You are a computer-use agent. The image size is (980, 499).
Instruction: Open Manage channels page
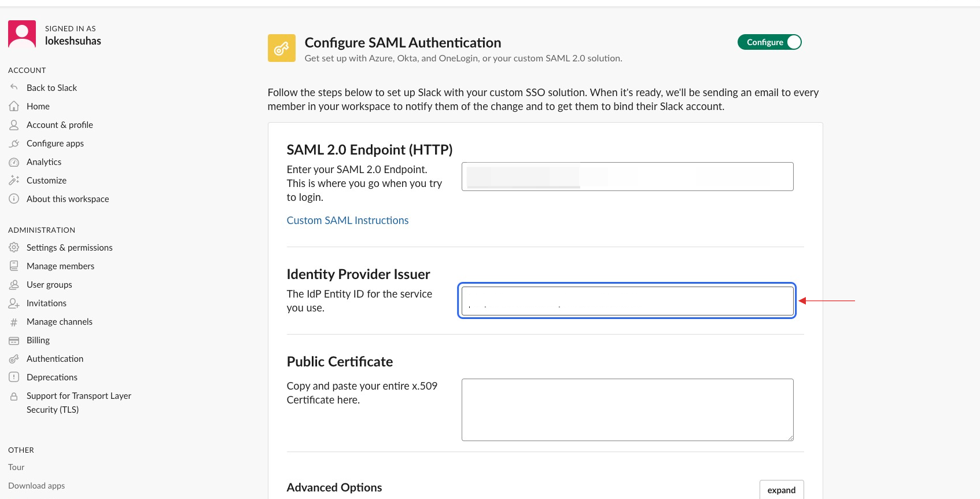(x=60, y=321)
